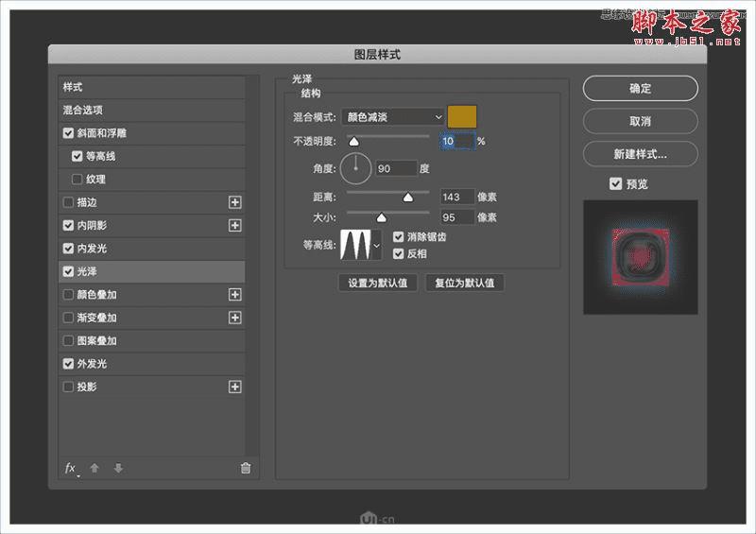Click the plus icon beside 投影
756x534 pixels.
pos(234,387)
